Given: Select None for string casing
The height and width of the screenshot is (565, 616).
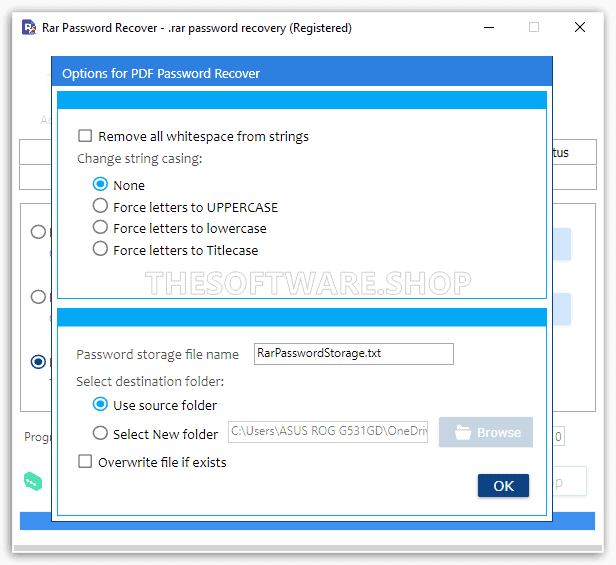Looking at the screenshot, I should tap(100, 185).
